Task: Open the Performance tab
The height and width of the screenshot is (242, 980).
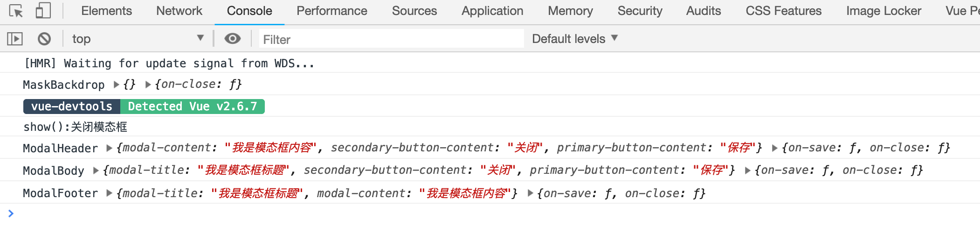Action: [331, 11]
